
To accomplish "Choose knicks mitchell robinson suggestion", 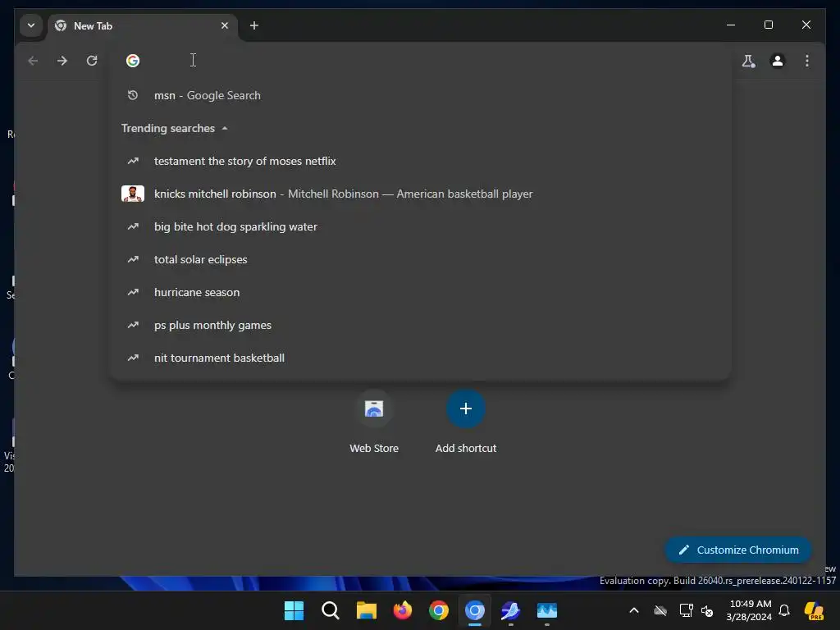I will pyautogui.click(x=421, y=194).
